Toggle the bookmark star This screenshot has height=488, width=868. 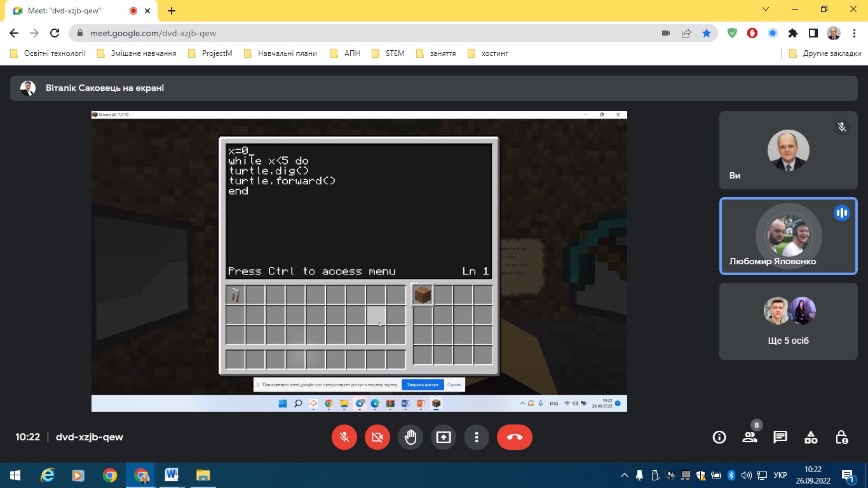point(707,33)
